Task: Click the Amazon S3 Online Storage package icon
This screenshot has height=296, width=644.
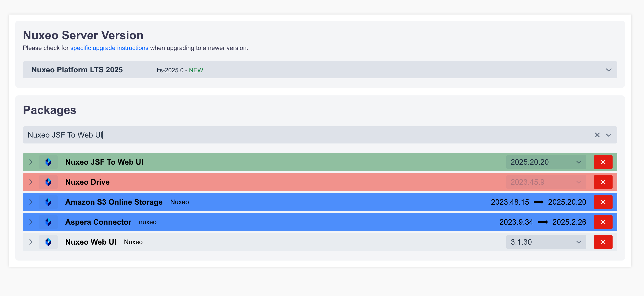Action: (x=48, y=202)
